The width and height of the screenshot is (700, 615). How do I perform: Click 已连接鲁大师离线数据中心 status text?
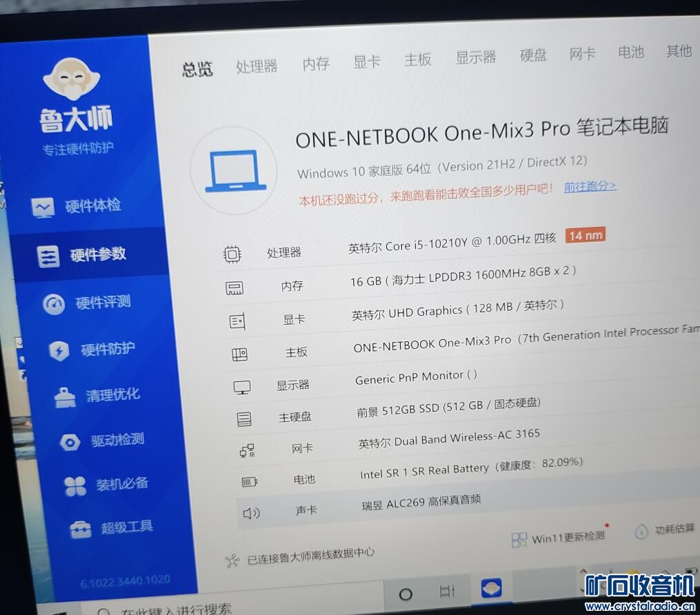click(x=311, y=556)
